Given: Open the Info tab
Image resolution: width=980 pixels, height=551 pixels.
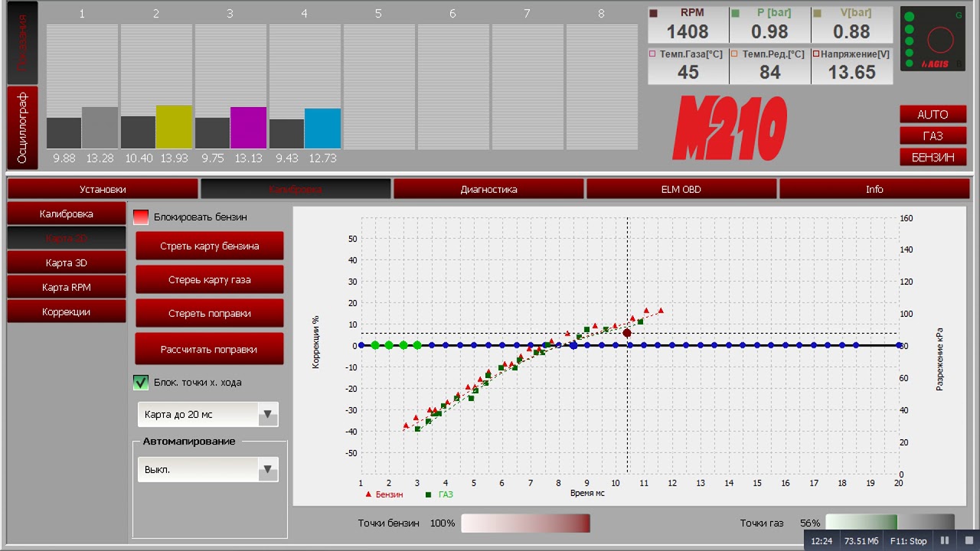Looking at the screenshot, I should click(x=874, y=189).
